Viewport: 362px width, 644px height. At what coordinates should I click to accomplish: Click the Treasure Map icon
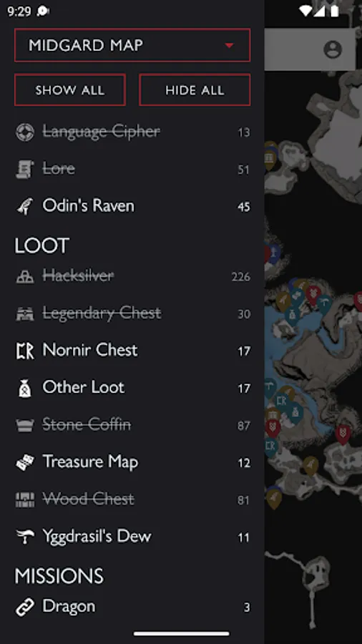pyautogui.click(x=24, y=462)
